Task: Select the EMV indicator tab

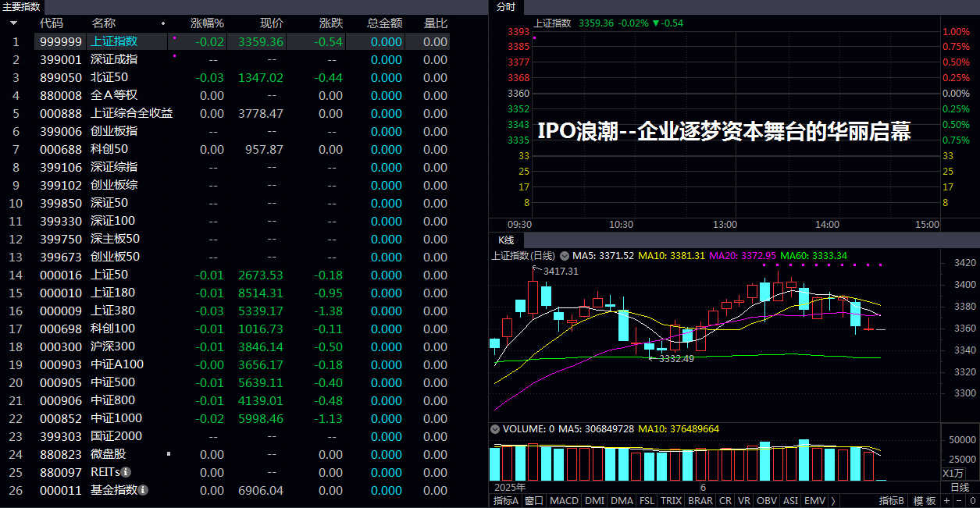Action: coord(814,501)
